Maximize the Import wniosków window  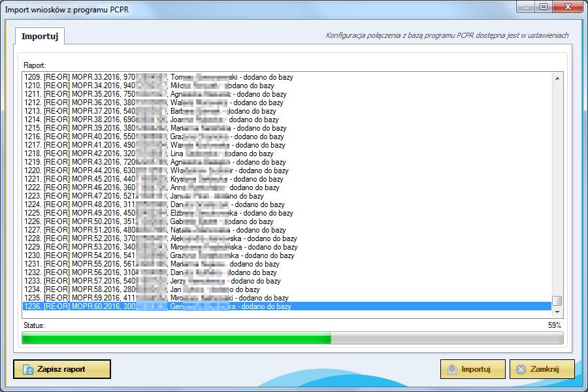(544, 7)
